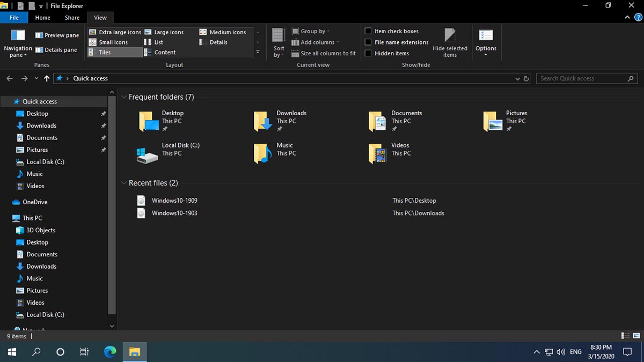
Task: Select Large icons layout
Action: coord(164,32)
